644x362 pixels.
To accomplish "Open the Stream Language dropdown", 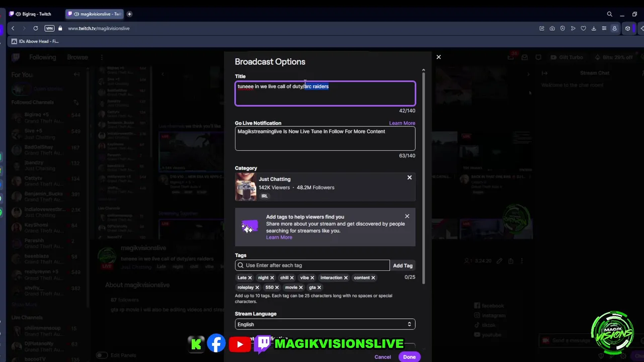I will (x=325, y=324).
